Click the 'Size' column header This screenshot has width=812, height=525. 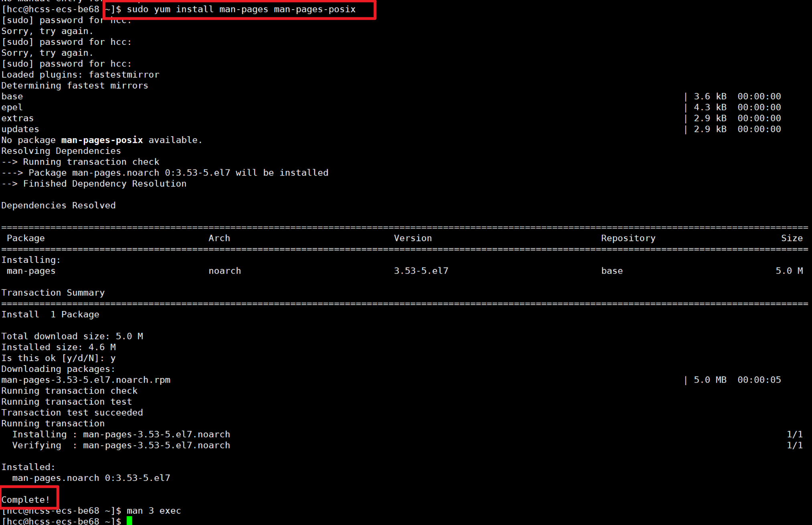coord(792,238)
